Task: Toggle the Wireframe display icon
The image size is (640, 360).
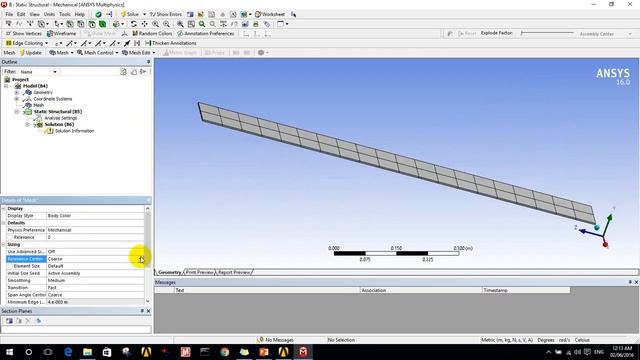Action: pyautogui.click(x=62, y=33)
